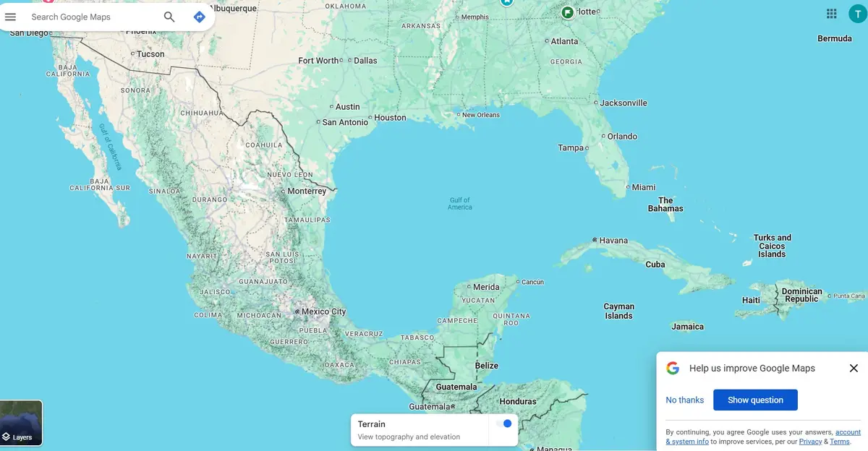Image resolution: width=868 pixels, height=451 pixels.
Task: Click the No thanks button
Action: tap(685, 400)
